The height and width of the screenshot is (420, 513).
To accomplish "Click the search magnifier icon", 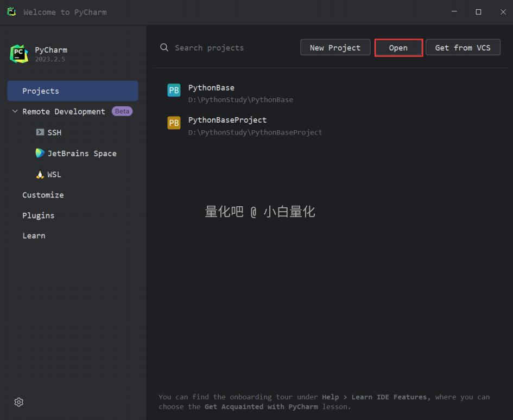I will click(x=164, y=48).
